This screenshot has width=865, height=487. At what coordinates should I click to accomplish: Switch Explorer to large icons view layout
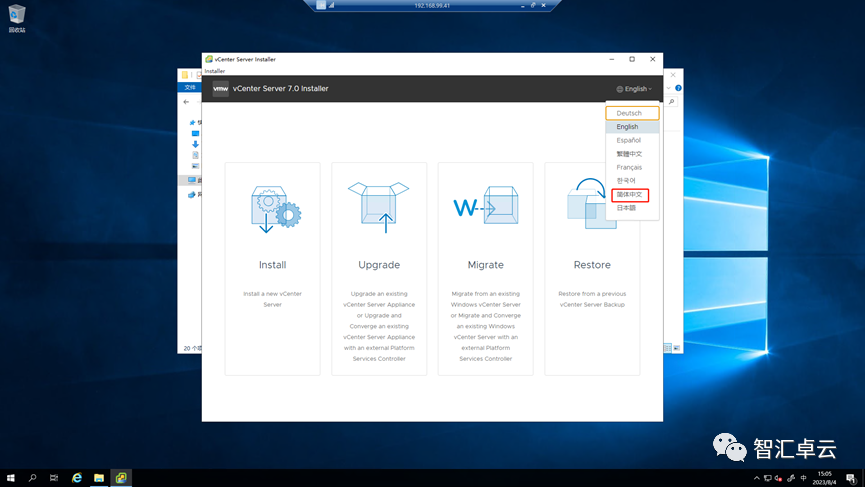tap(676, 348)
